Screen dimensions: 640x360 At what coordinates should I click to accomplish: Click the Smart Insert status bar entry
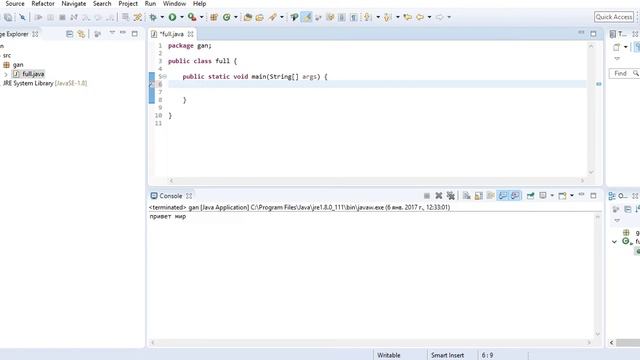[x=447, y=355]
